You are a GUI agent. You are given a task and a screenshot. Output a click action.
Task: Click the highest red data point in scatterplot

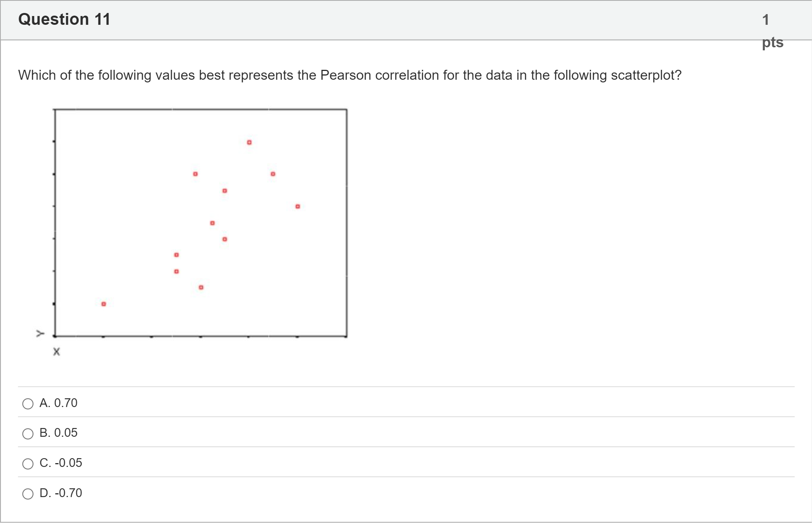[249, 143]
